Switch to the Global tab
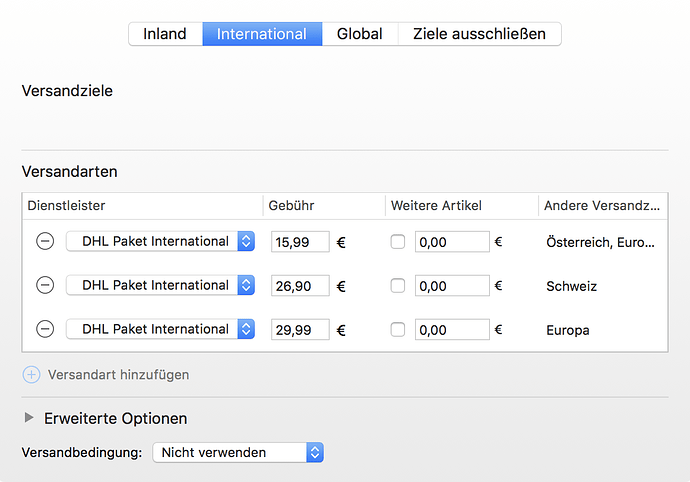This screenshot has height=482, width=690. click(x=360, y=34)
